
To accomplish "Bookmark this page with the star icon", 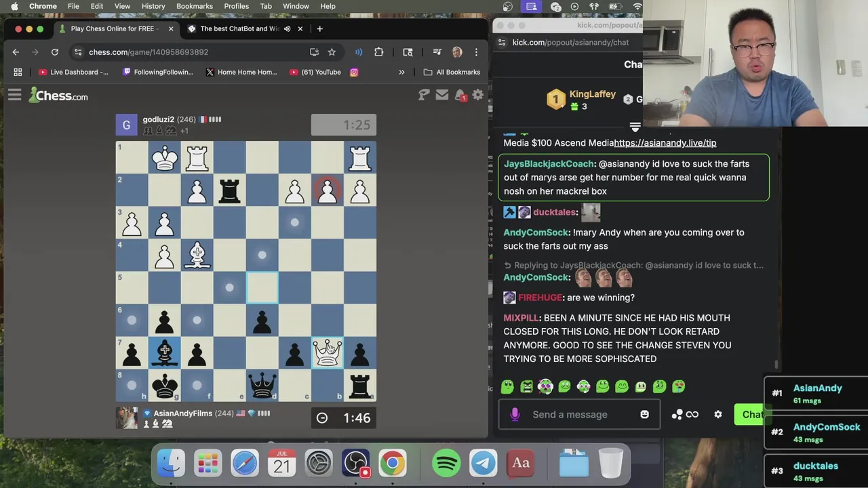I will 332,52.
